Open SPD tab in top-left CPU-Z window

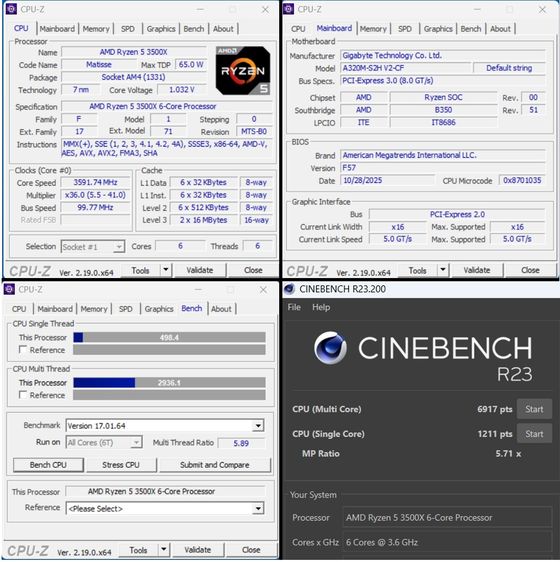pyautogui.click(x=128, y=29)
